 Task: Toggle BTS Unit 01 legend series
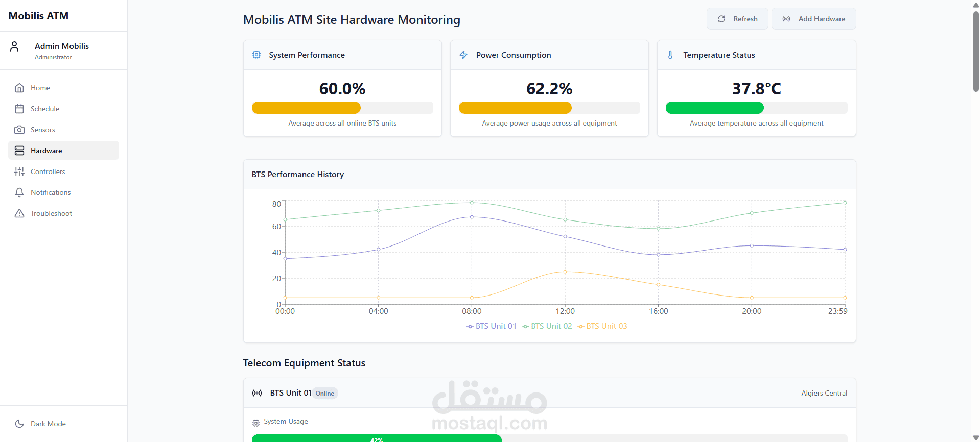(492, 326)
